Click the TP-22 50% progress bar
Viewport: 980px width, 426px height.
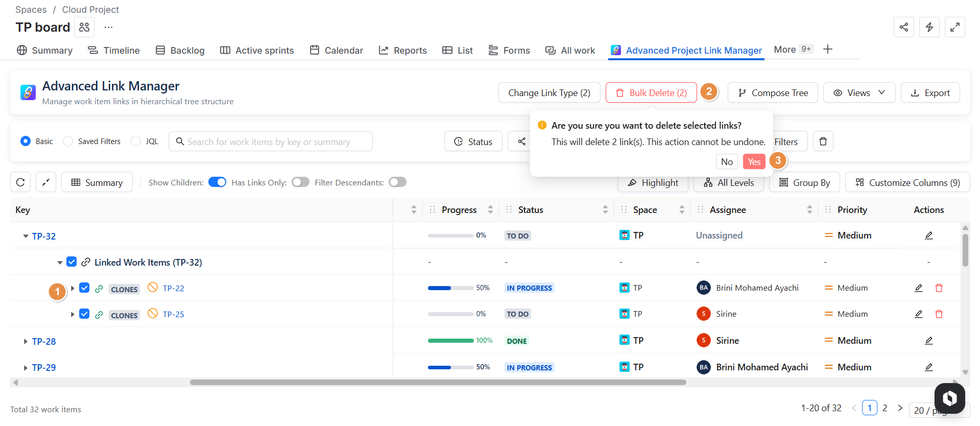click(450, 288)
